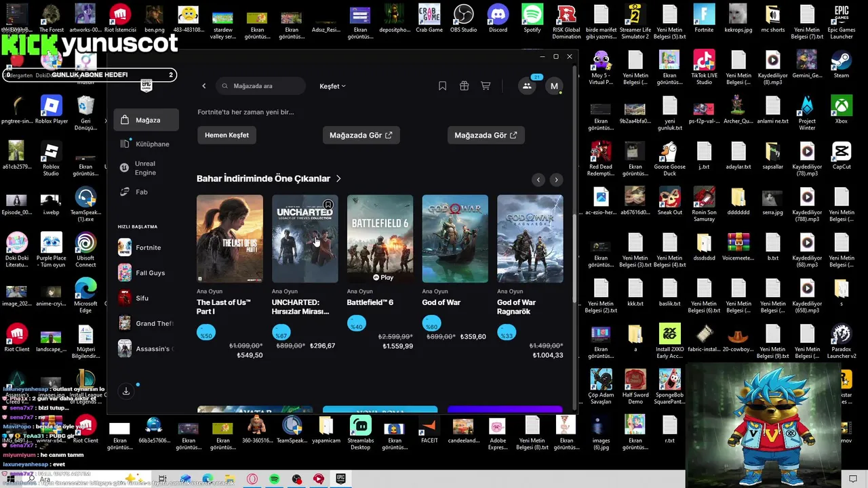Screen dimensions: 868x488
Task: Open the Battlefield 6 game cover
Action: click(380, 239)
